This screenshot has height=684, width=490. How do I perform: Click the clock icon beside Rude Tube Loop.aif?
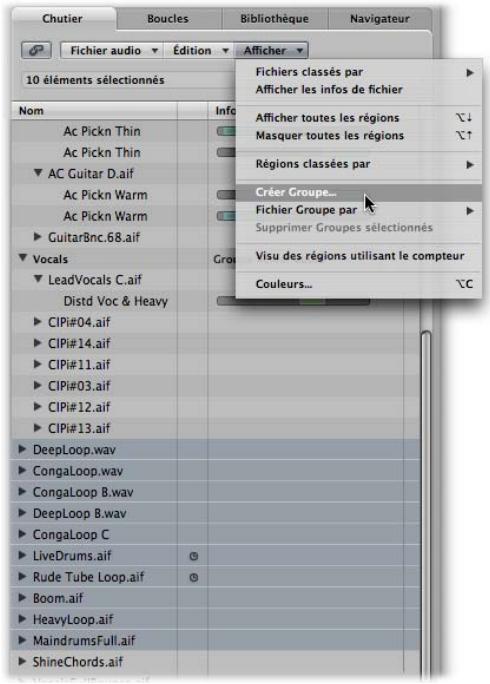(x=194, y=578)
